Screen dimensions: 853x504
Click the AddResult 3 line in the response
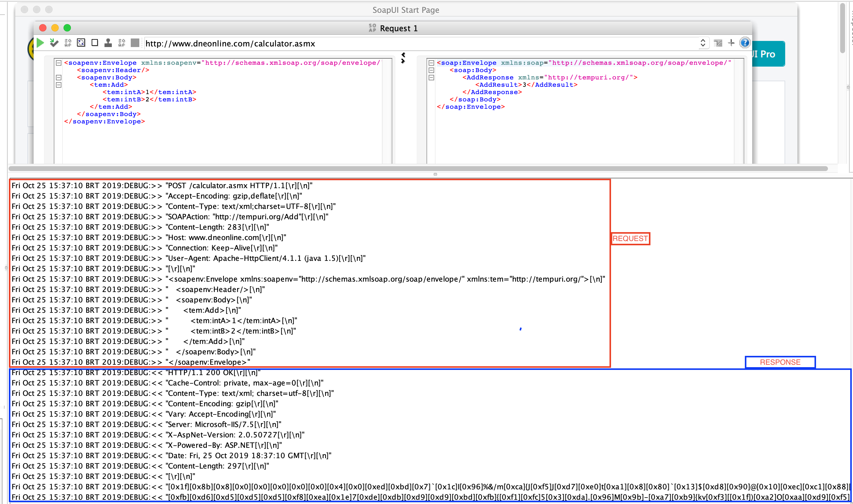tap(526, 85)
